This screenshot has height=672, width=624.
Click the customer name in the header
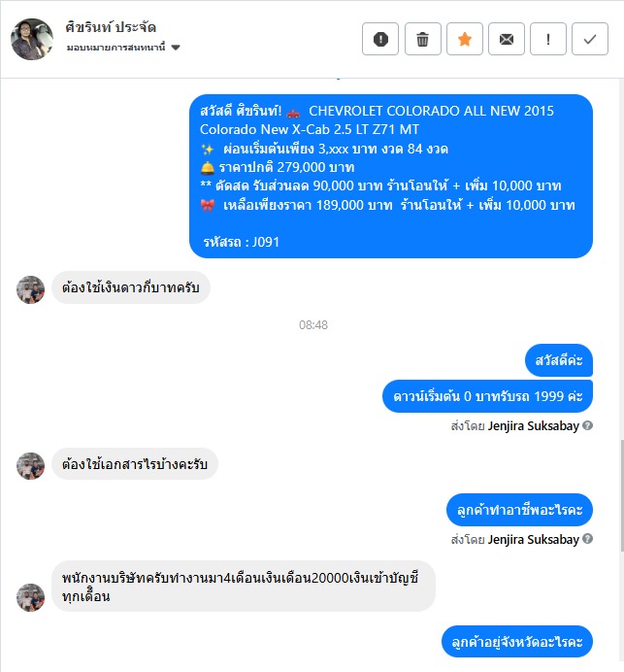(x=111, y=27)
